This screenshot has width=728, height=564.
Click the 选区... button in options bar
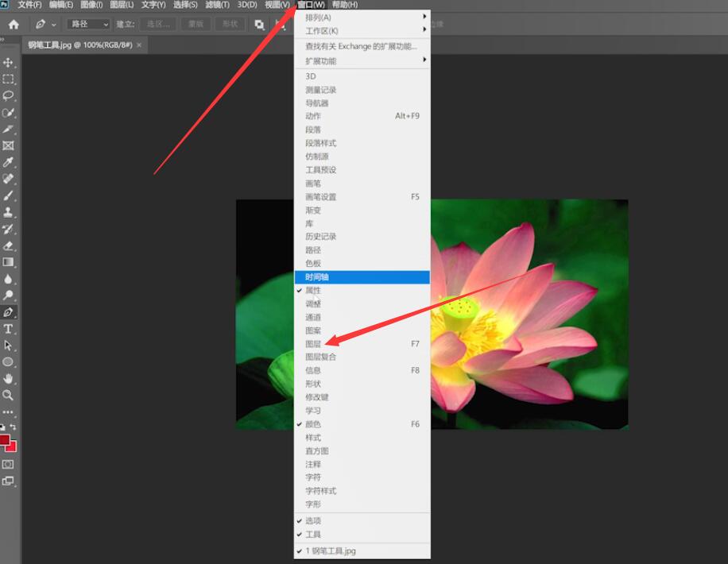(158, 24)
